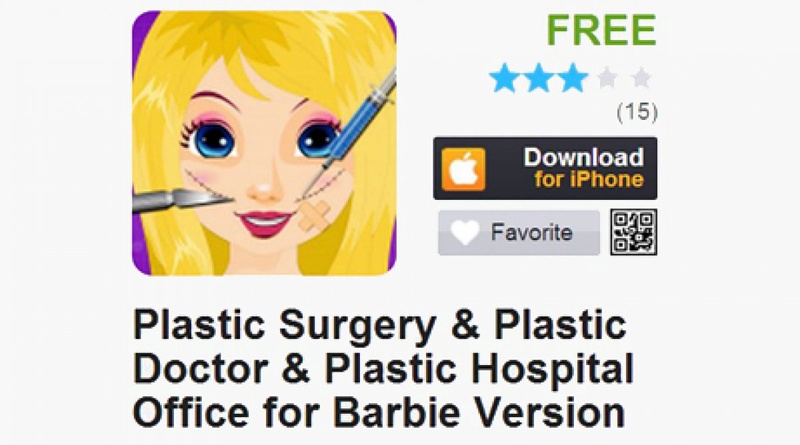Click 'Office for Barbie Version' title line

pos(379,411)
